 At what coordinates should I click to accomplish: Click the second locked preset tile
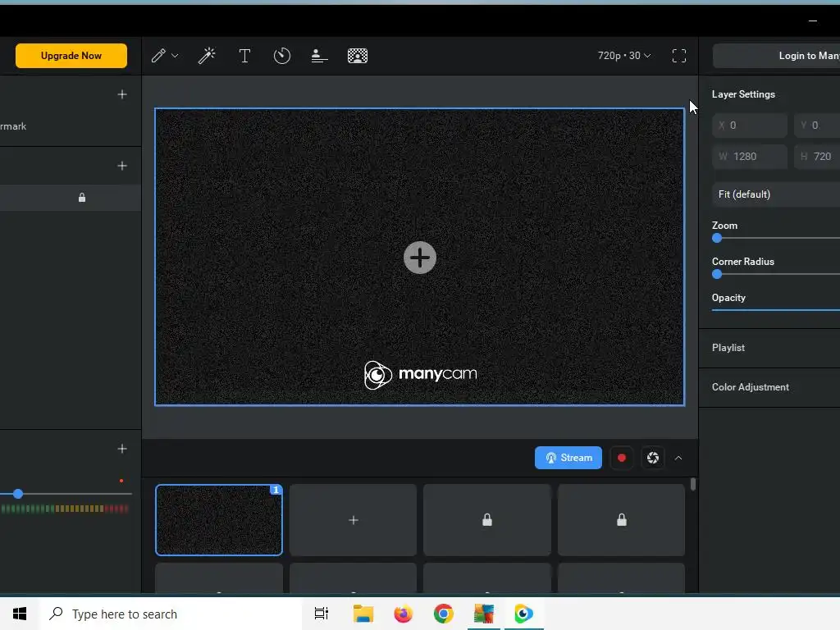coord(622,519)
